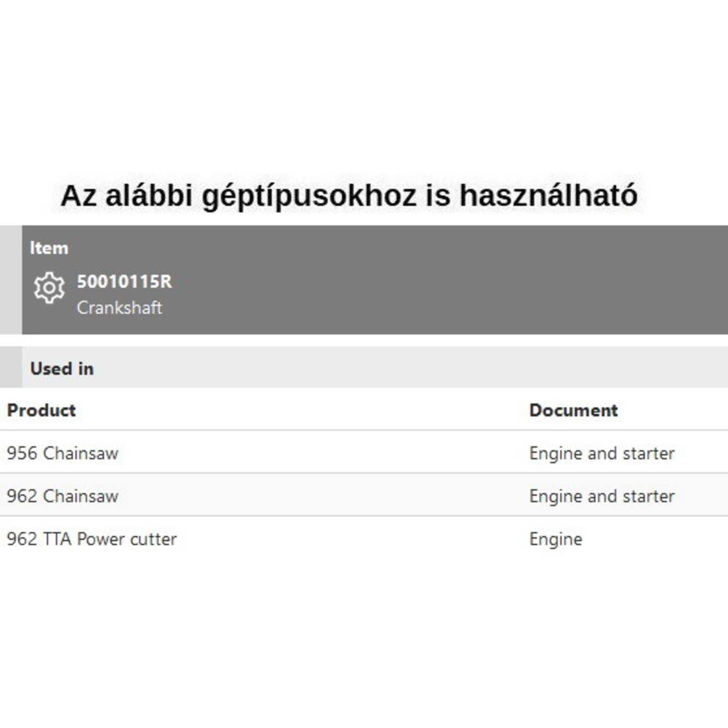Click the gear icon beside part 50010115R
This screenshot has width=728, height=728.
tap(49, 288)
